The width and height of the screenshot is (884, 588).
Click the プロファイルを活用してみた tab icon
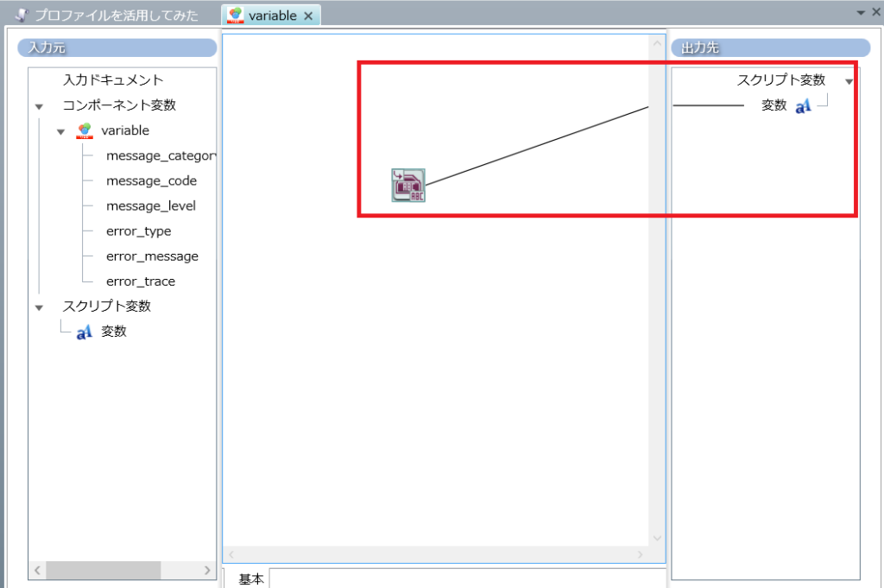[x=22, y=16]
